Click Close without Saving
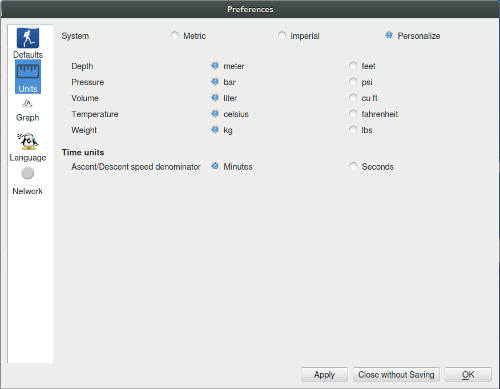 396,375
